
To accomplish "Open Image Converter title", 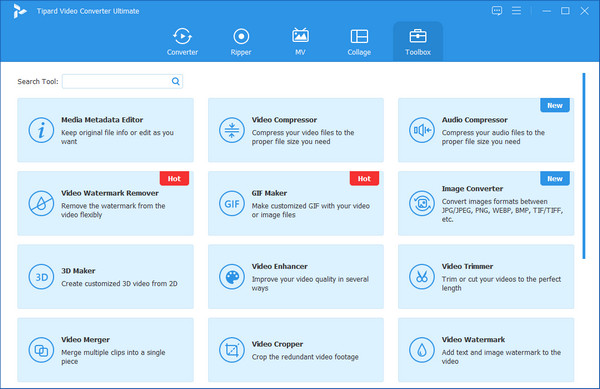I will (472, 189).
